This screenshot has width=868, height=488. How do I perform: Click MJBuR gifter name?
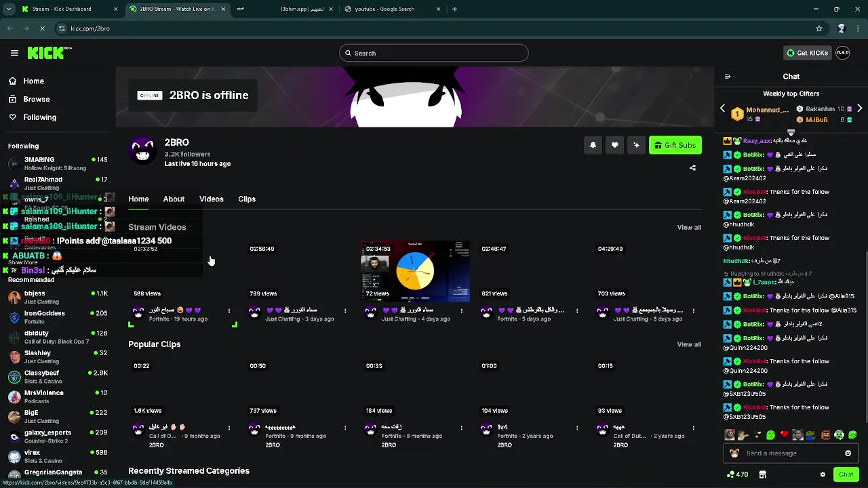[x=816, y=120]
